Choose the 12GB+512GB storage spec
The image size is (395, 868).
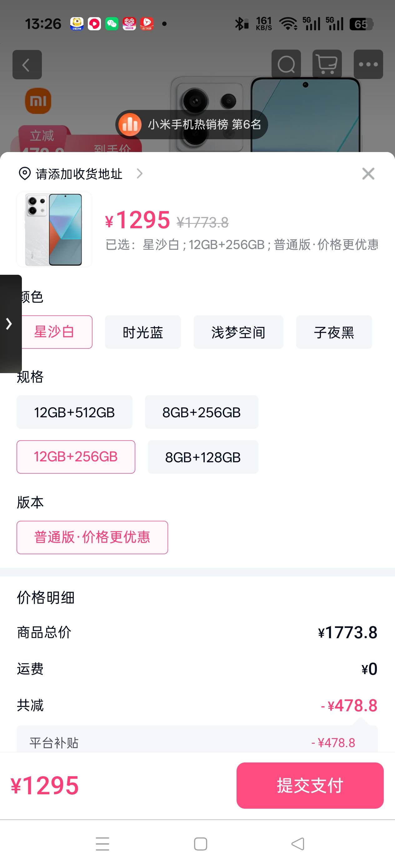point(75,412)
